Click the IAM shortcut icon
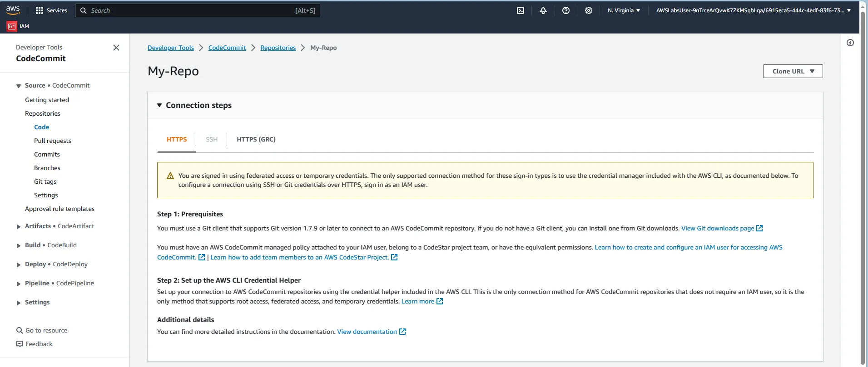The width and height of the screenshot is (868, 367). tap(12, 26)
